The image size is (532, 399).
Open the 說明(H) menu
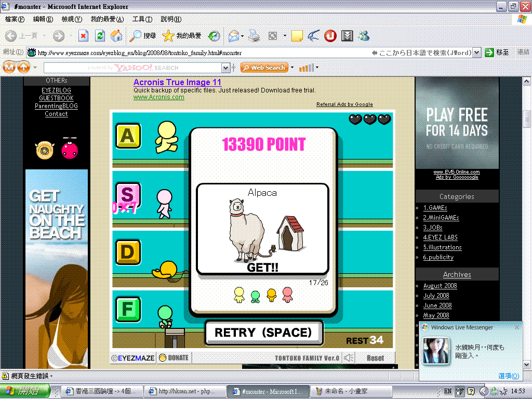pos(171,19)
